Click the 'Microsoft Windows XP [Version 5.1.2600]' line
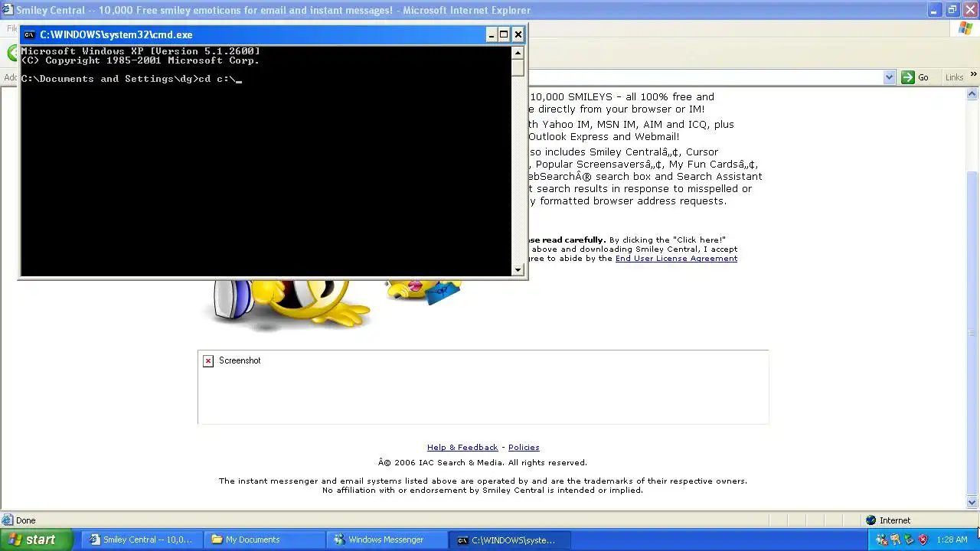The height and width of the screenshot is (551, 980). (x=140, y=51)
